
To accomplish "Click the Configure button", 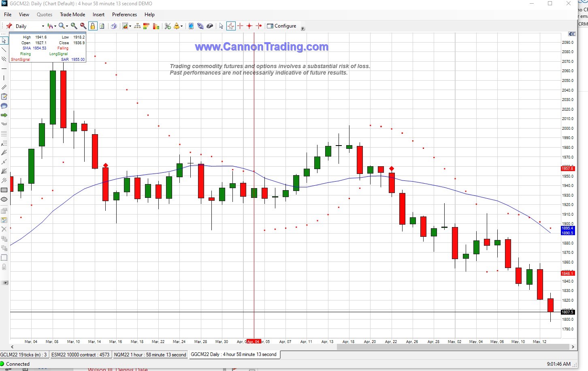I will [x=282, y=26].
